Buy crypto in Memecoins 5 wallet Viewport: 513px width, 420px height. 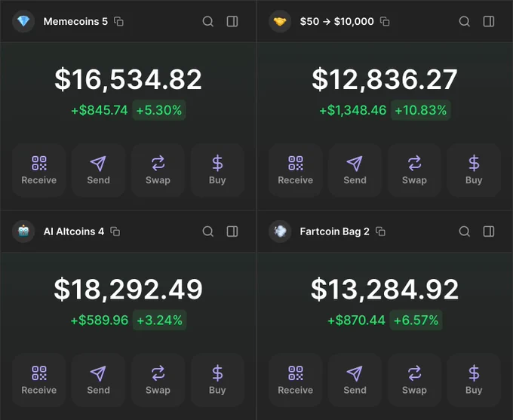(x=217, y=170)
